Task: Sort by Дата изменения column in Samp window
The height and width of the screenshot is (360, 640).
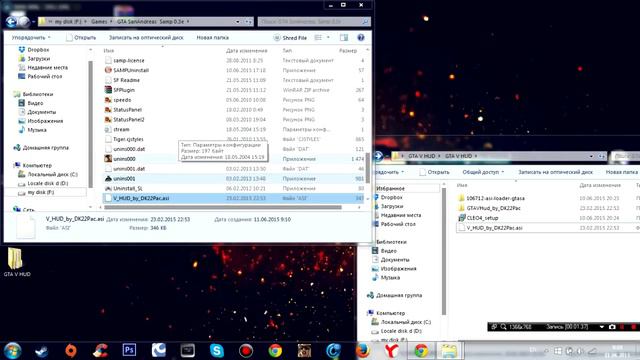Action: click(247, 51)
